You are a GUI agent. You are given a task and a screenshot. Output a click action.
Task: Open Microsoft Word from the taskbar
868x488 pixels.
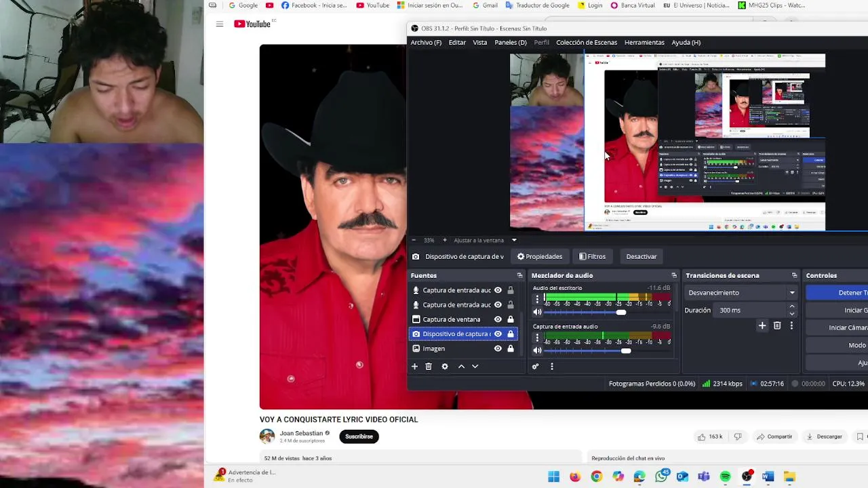pos(768,476)
